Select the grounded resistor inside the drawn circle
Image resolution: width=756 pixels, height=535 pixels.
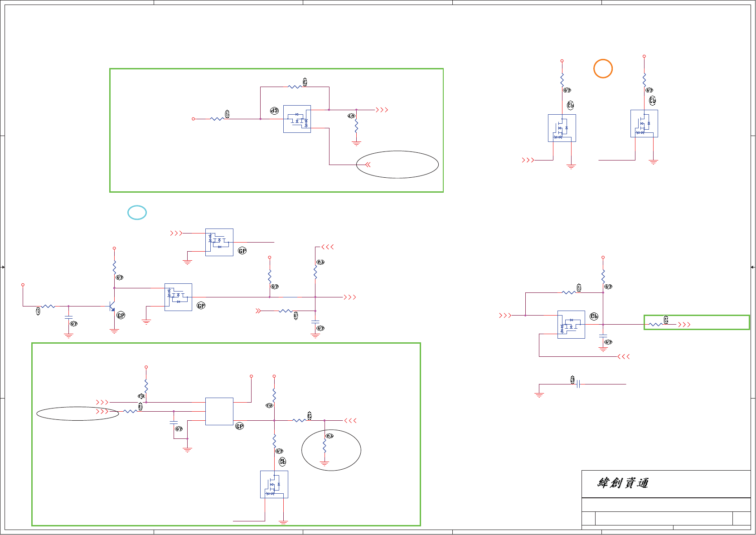coord(325,445)
